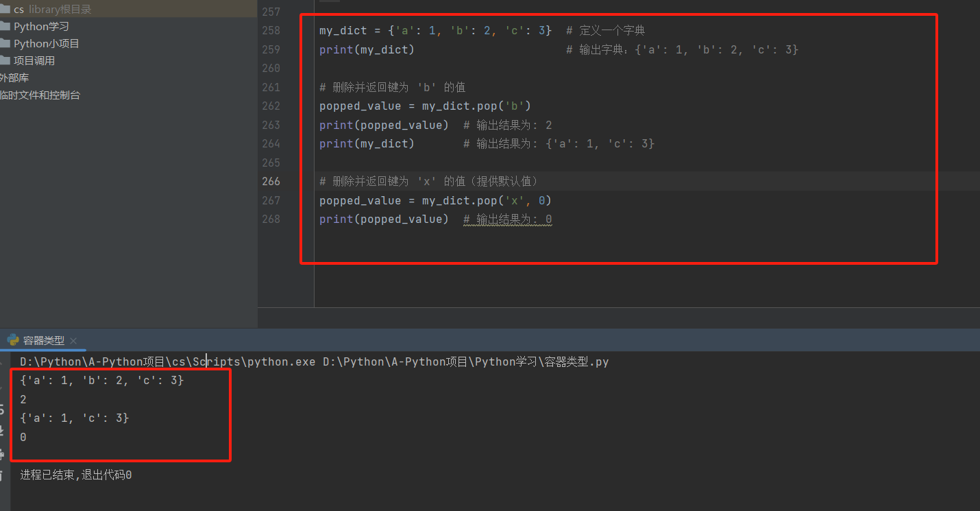
Task: Select the Python小项目 folder name in project tree
Action: [x=47, y=43]
